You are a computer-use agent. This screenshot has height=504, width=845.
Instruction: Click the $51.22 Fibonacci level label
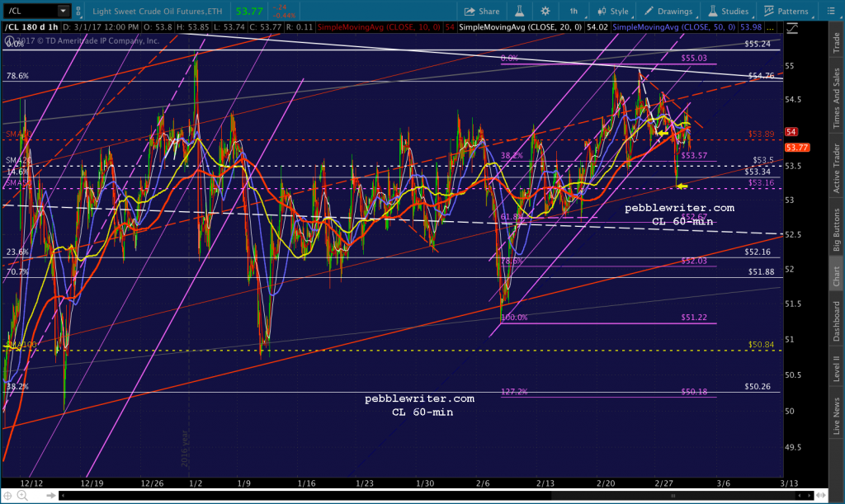click(694, 318)
